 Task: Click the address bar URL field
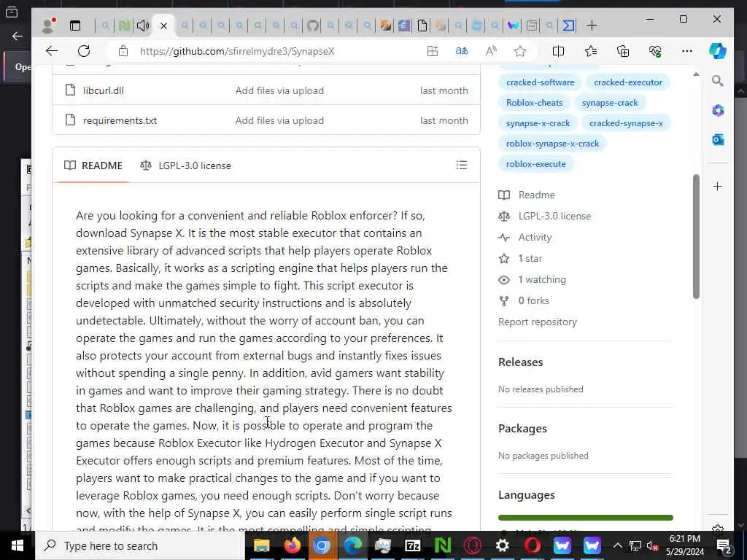pos(237,52)
